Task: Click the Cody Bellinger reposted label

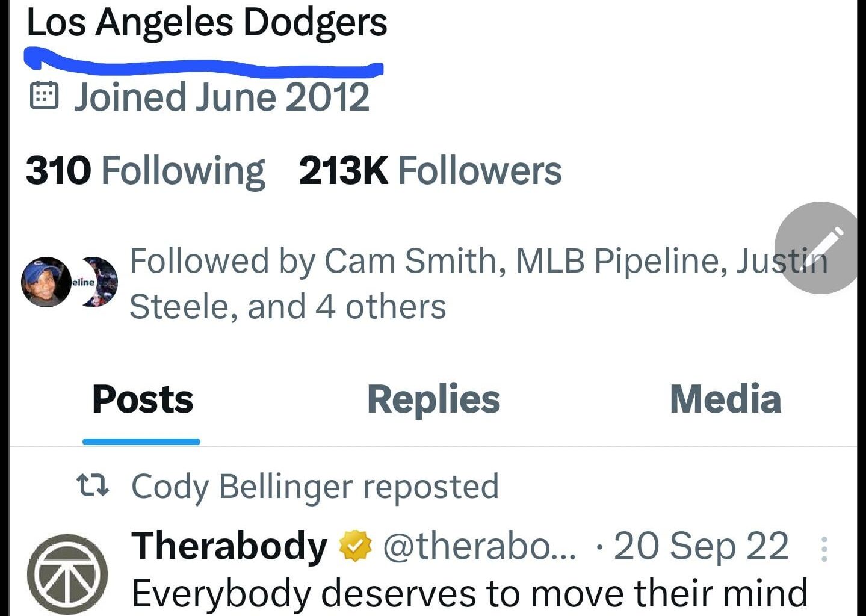Action: pos(314,486)
